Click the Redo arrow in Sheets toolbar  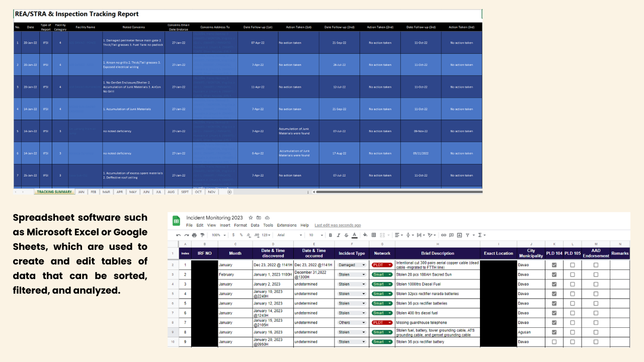(x=187, y=235)
